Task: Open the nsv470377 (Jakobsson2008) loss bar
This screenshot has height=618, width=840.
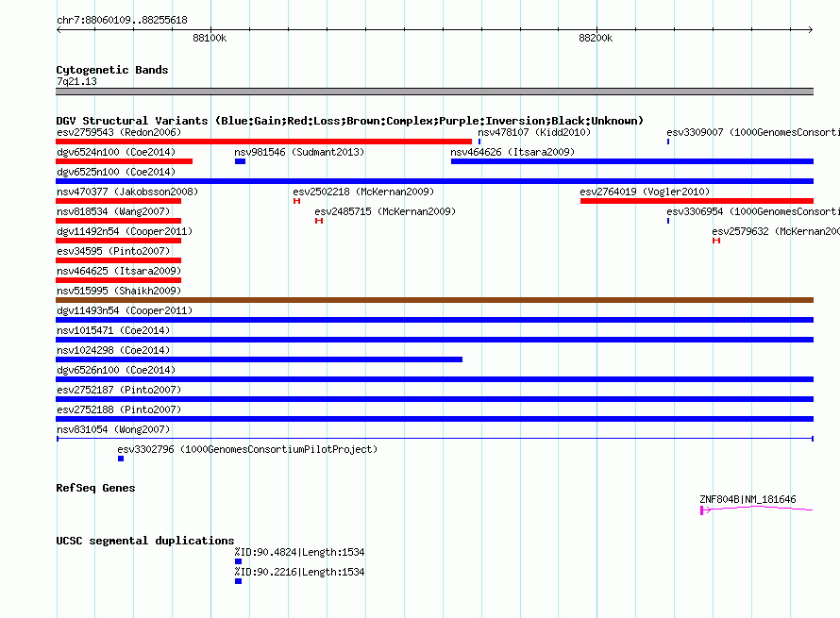Action: pos(118,201)
